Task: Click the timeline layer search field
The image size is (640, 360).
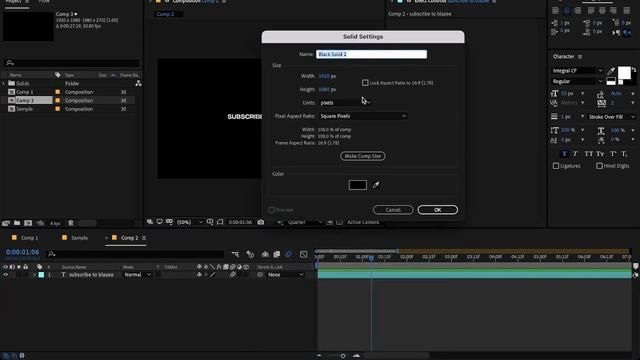Action: point(135,254)
